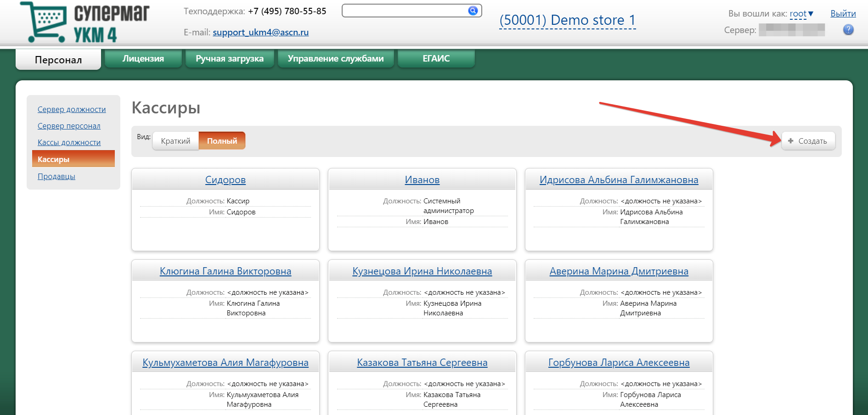868x415 pixels.
Task: Go to Сервер персонал in sidebar
Action: click(69, 126)
